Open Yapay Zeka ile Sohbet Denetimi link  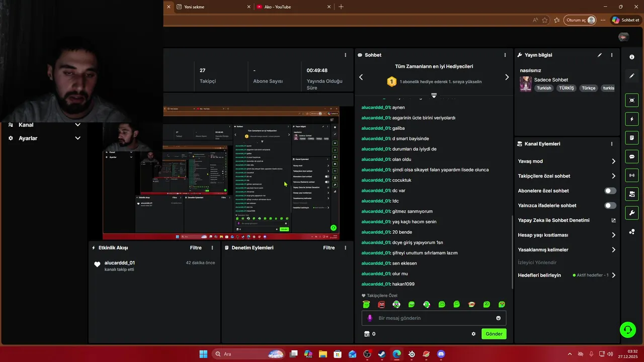pyautogui.click(x=567, y=220)
